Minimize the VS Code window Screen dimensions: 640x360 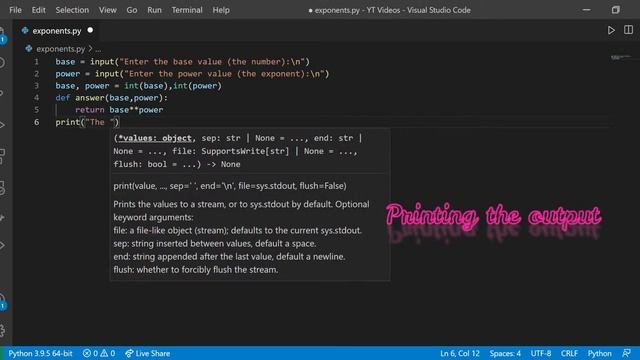tap(587, 10)
